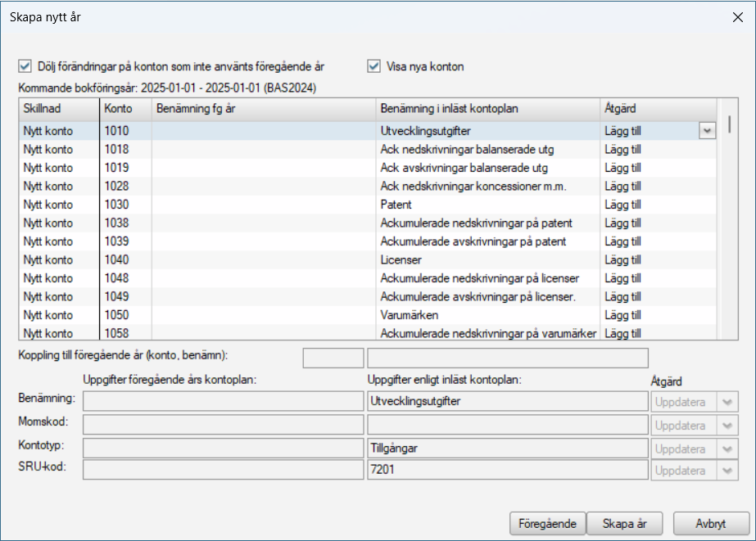Sort by the Skillnad column header

[x=57, y=109]
